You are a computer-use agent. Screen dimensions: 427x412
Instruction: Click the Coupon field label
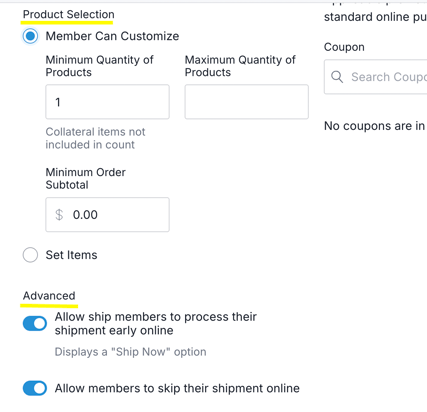[x=344, y=47]
